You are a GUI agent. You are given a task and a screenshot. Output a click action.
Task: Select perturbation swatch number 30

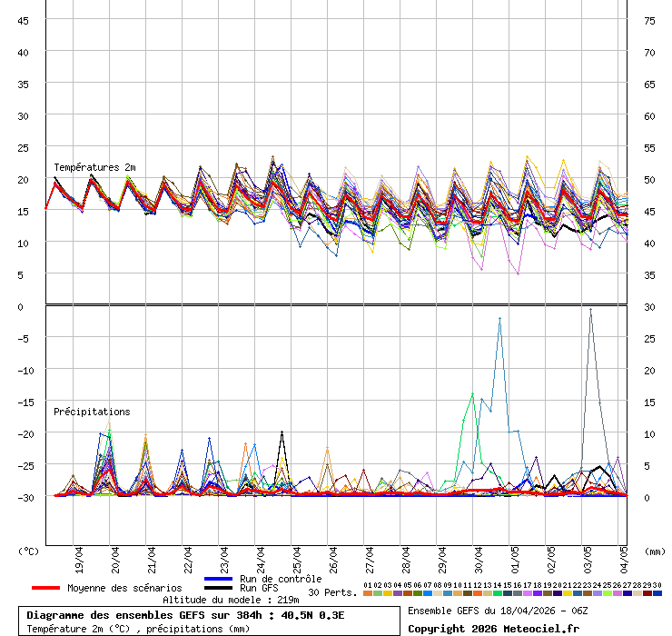coord(657,592)
